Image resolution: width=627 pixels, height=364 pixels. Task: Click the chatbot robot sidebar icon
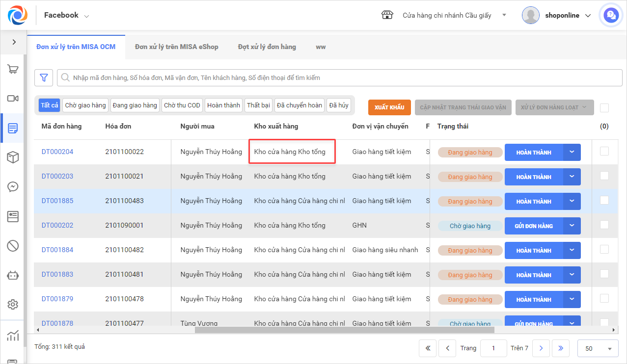[13, 275]
